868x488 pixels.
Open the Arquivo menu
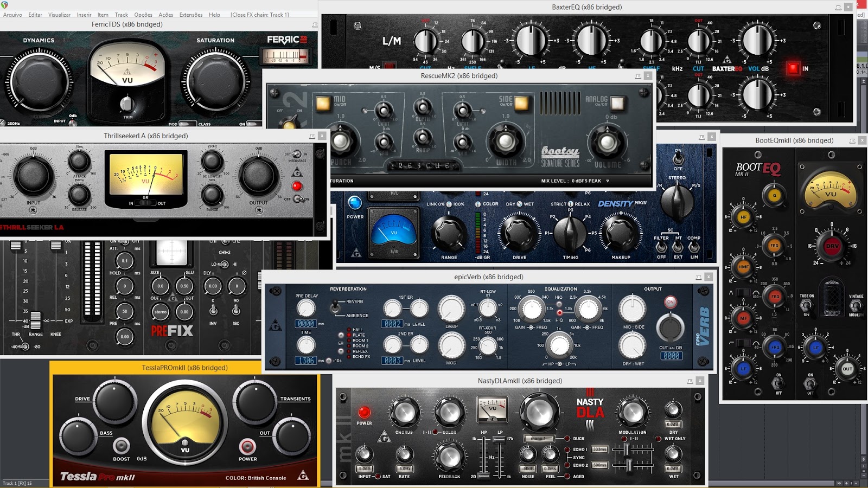tap(12, 15)
